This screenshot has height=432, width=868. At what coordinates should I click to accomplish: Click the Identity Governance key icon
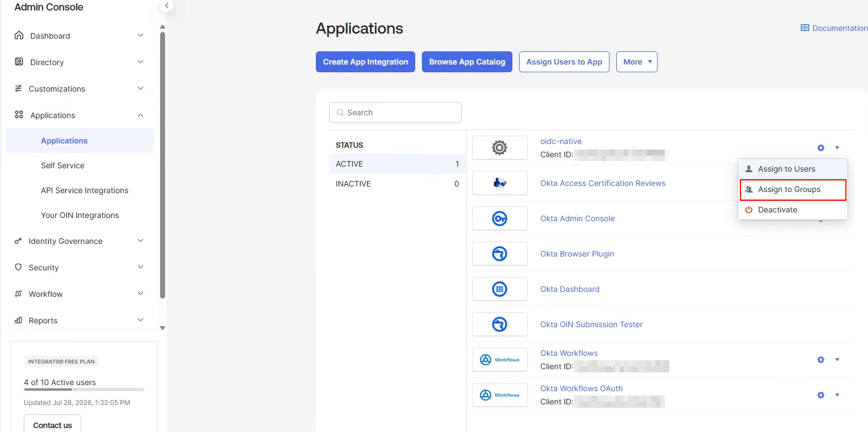(18, 241)
